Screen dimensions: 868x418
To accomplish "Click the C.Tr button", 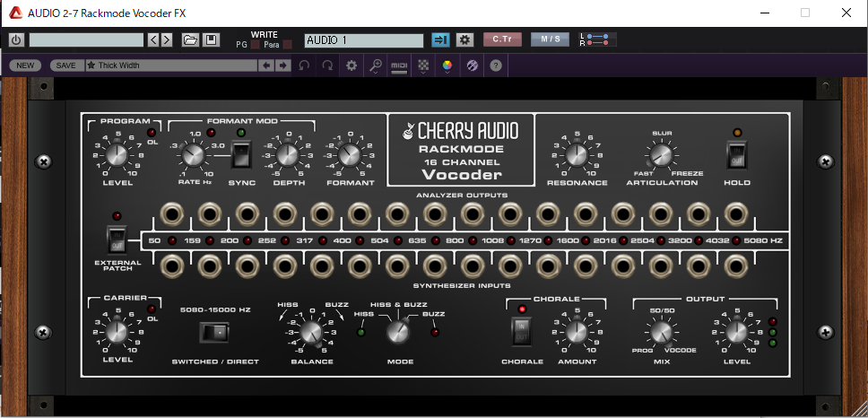I will pyautogui.click(x=502, y=39).
